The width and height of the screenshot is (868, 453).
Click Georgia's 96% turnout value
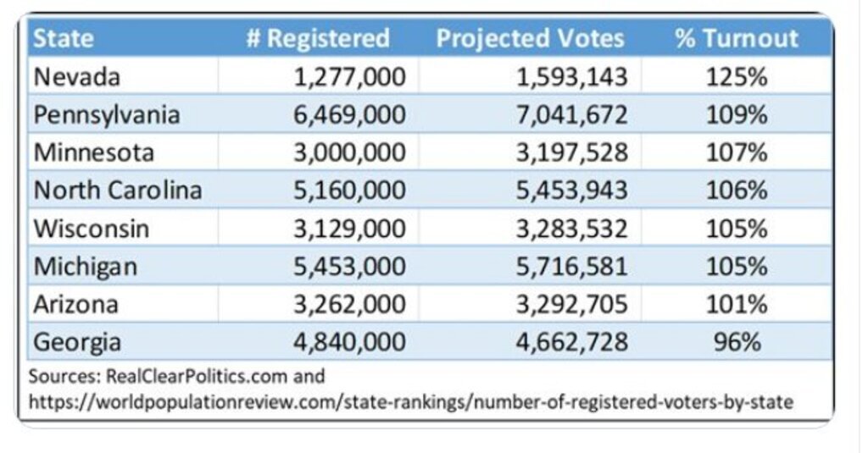[x=736, y=342]
